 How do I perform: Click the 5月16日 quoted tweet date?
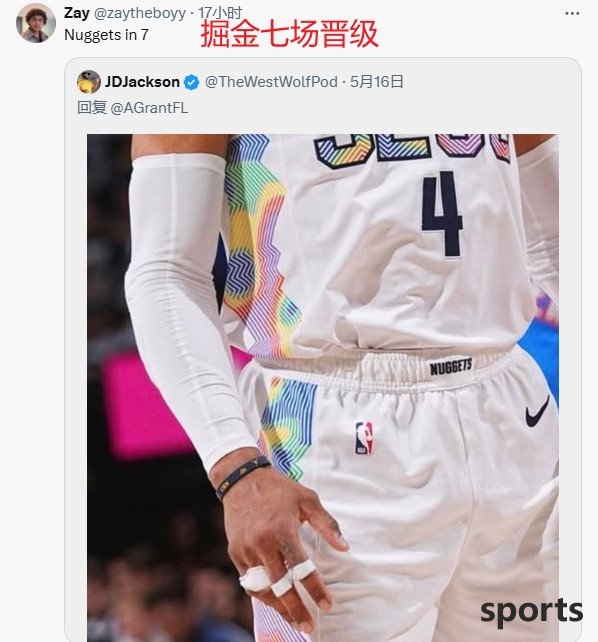click(377, 82)
